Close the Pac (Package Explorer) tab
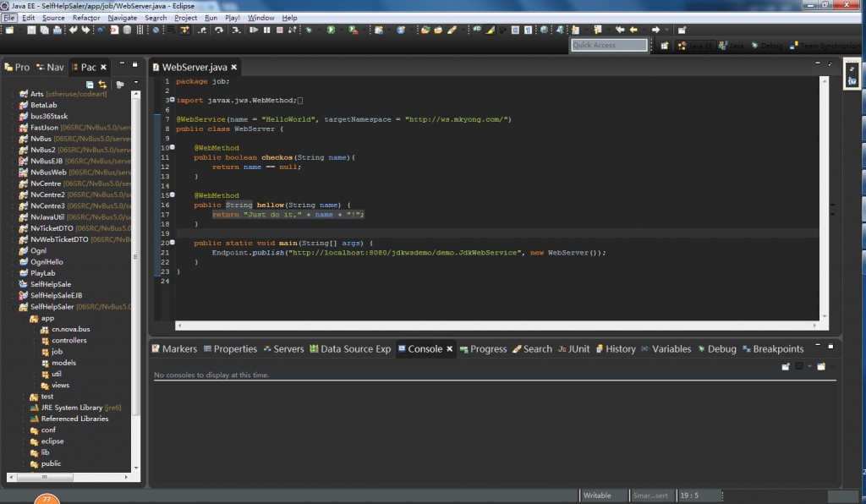The width and height of the screenshot is (866, 504). (103, 68)
